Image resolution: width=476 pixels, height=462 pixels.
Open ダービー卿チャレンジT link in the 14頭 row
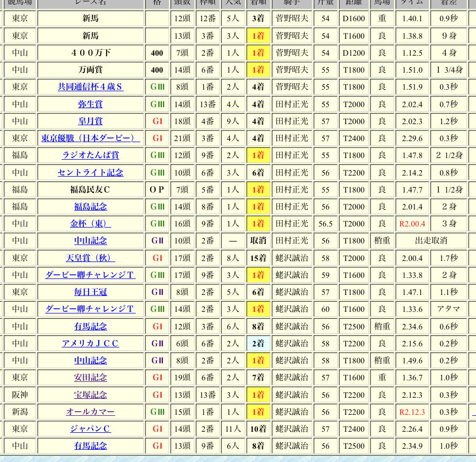[x=90, y=309]
